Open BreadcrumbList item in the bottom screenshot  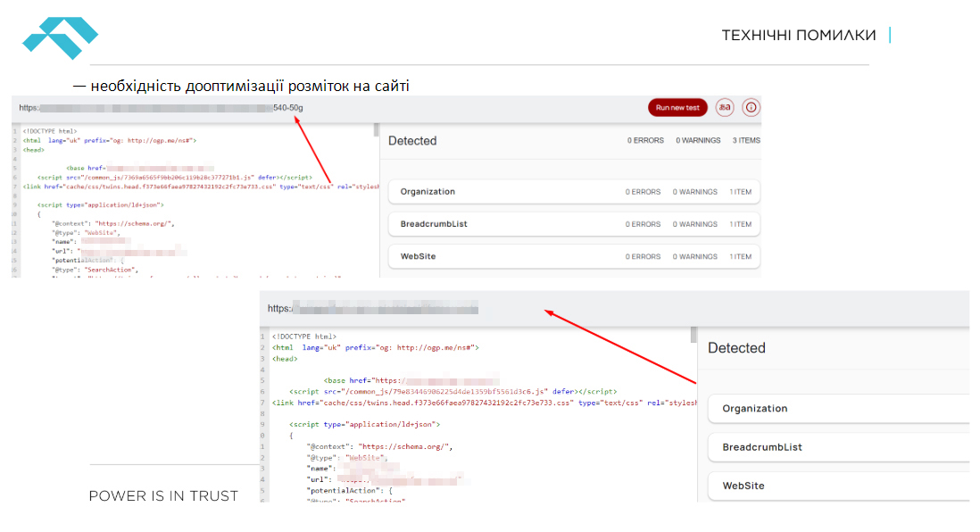839,447
